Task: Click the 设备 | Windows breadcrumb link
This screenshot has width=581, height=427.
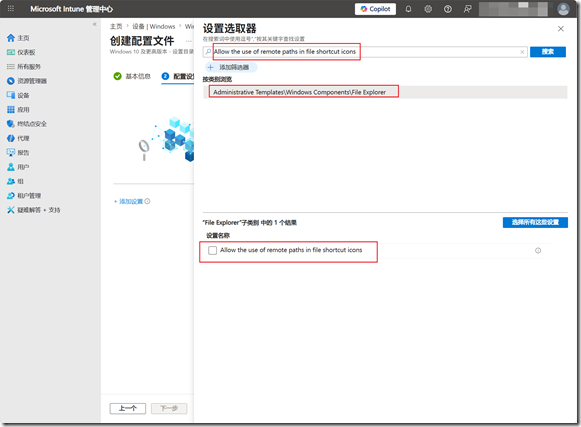Action: point(154,26)
